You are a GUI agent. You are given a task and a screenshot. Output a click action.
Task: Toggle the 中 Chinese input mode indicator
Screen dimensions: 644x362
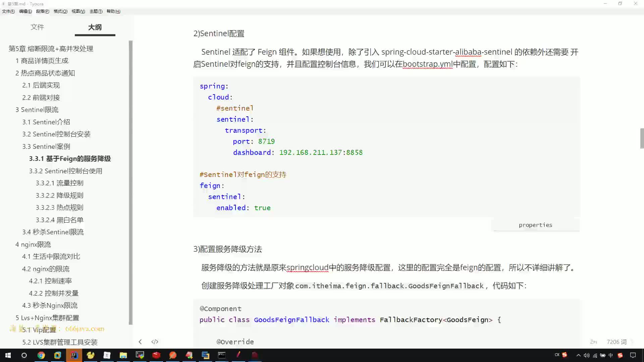(611, 355)
